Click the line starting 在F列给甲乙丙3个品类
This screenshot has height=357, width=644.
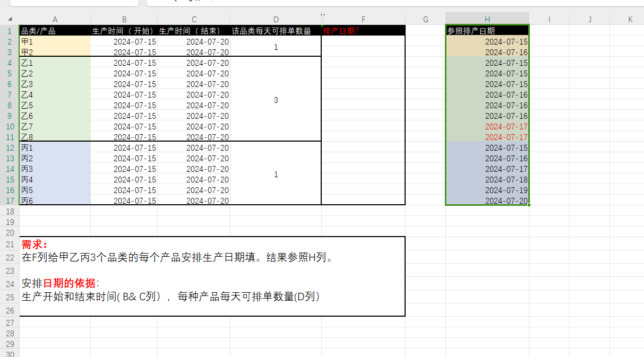tap(177, 257)
